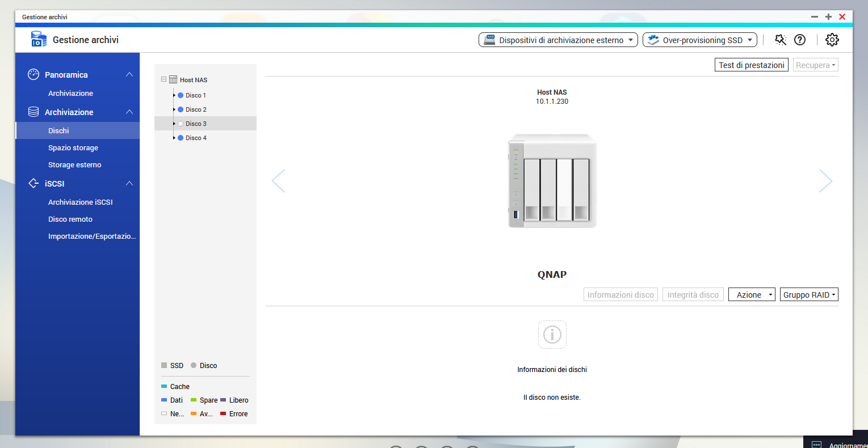The image size is (868, 448).
Task: Click the Test di prestazioni button
Action: pyautogui.click(x=751, y=65)
